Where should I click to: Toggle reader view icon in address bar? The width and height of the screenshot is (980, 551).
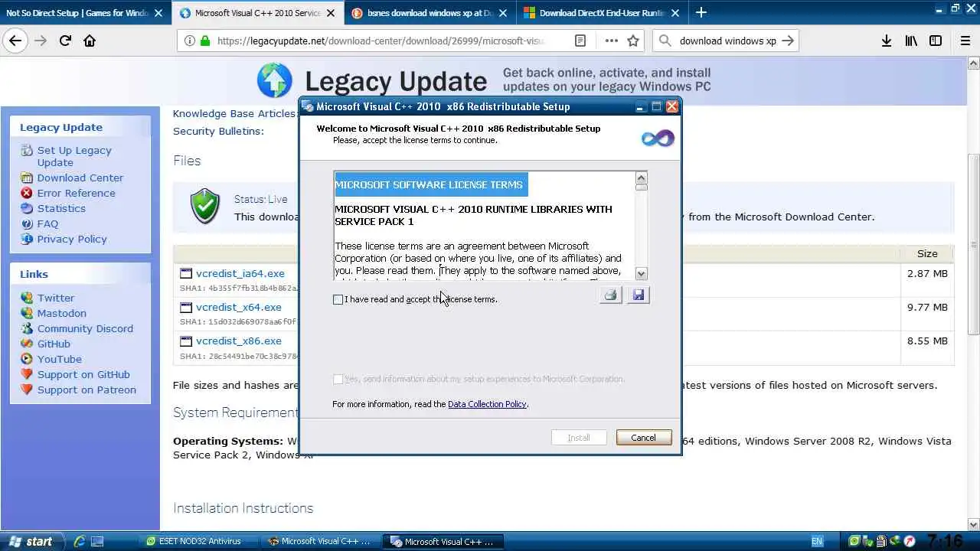(x=580, y=41)
